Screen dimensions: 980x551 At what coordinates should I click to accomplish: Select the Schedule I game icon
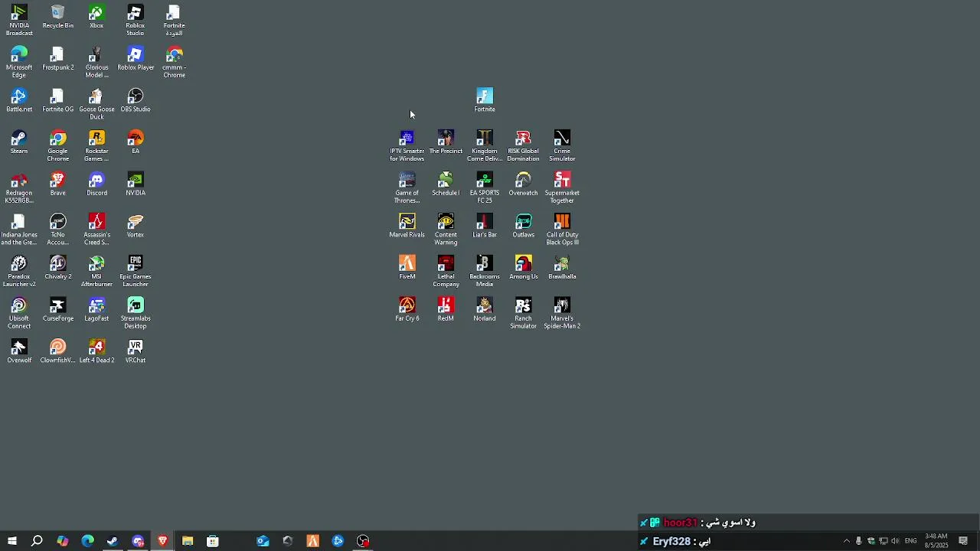point(446,184)
